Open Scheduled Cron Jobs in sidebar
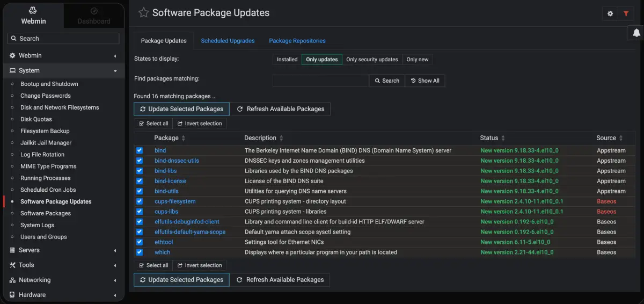Viewport: 644px width, 304px height. point(48,190)
